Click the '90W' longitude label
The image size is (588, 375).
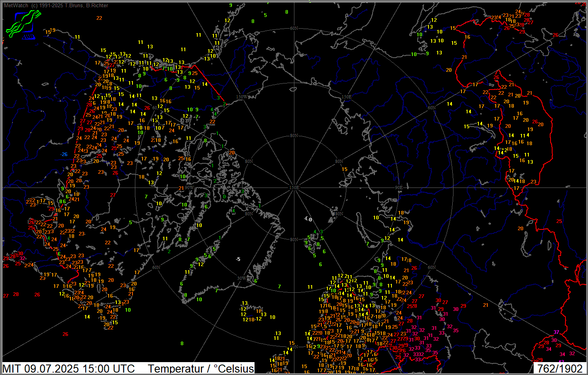click(x=189, y=188)
